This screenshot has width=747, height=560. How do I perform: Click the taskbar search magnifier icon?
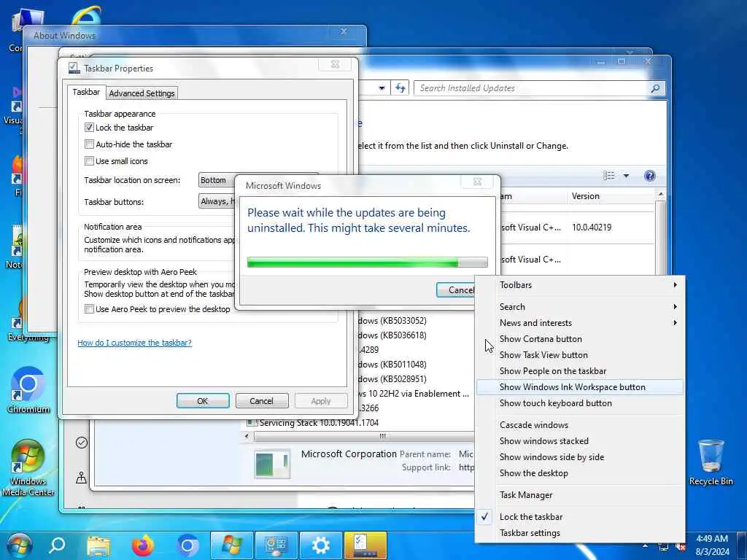pyautogui.click(x=58, y=545)
